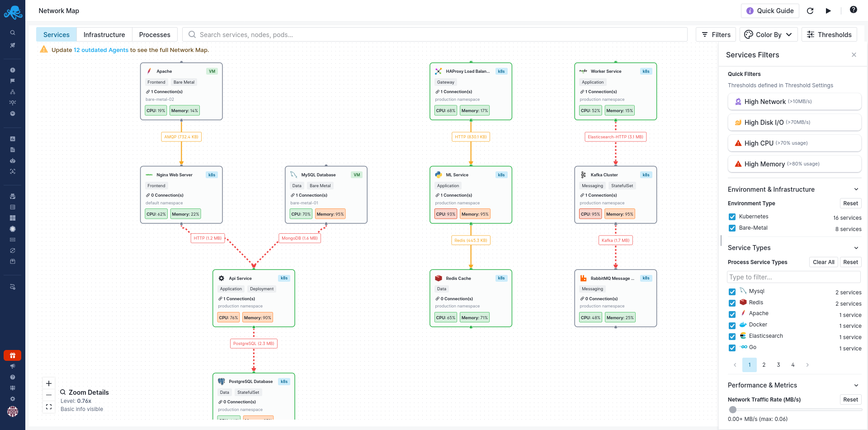868x430 pixels.
Task: Click the refresh icon next to Quick Guide
Action: click(811, 11)
